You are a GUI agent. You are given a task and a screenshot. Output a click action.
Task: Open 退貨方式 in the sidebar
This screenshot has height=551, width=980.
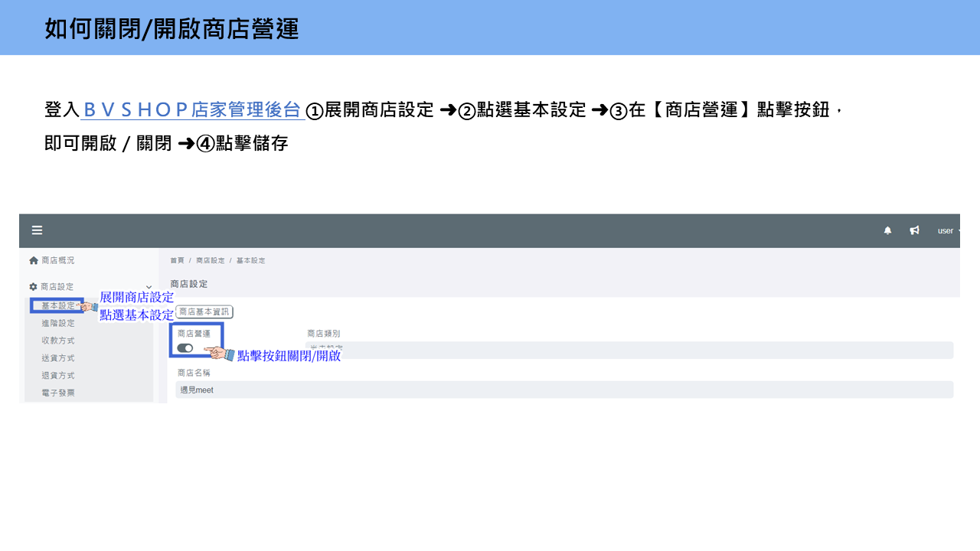(58, 376)
